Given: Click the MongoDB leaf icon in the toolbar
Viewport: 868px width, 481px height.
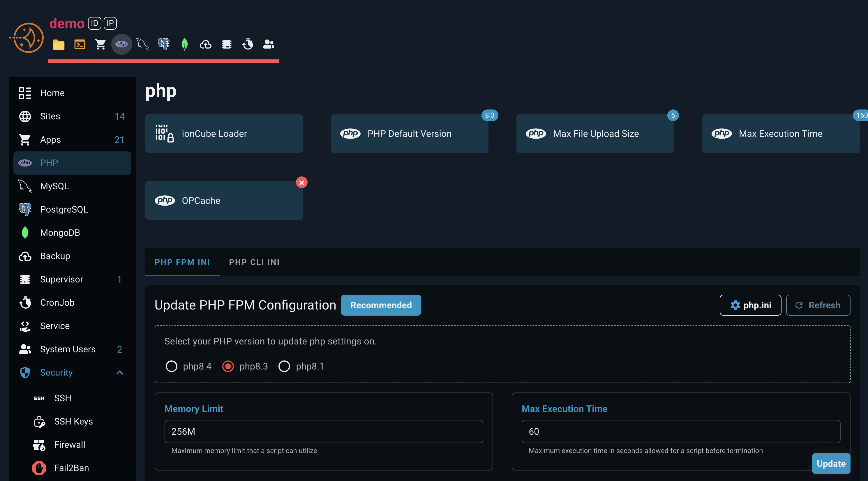Looking at the screenshot, I should click(185, 44).
